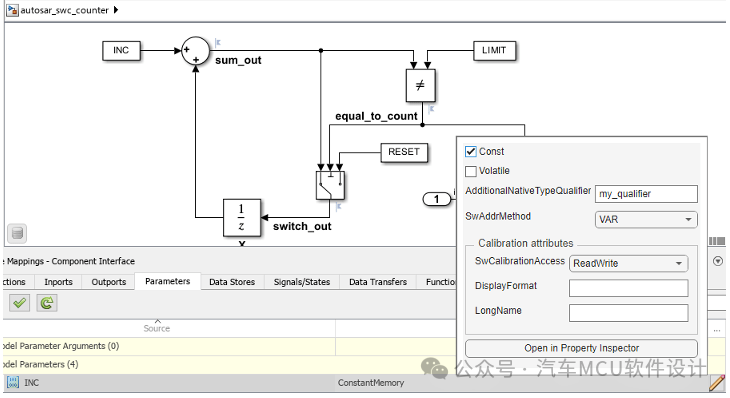Click the pencil edit icon in INC row
Image resolution: width=730 pixels, height=398 pixels.
717,383
